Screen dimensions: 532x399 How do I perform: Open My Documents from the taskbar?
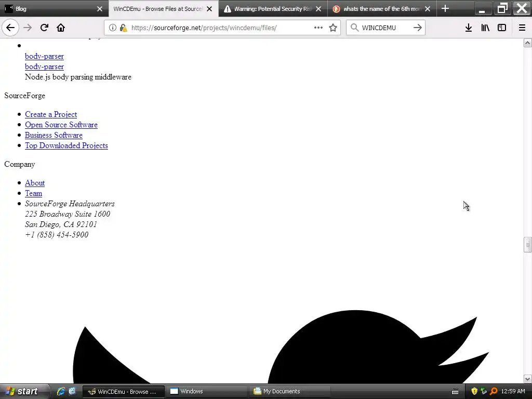(x=290, y=392)
